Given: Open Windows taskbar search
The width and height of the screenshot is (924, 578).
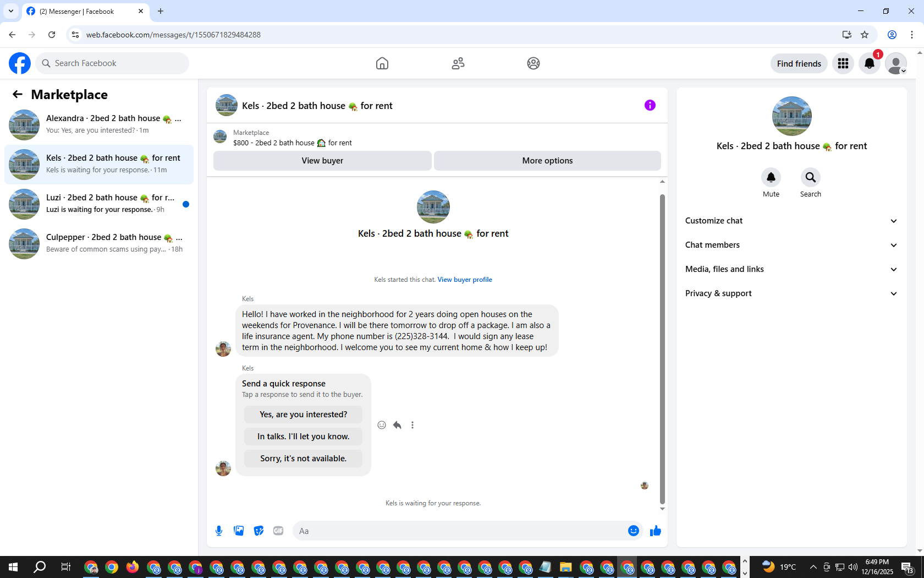Looking at the screenshot, I should pyautogui.click(x=40, y=567).
